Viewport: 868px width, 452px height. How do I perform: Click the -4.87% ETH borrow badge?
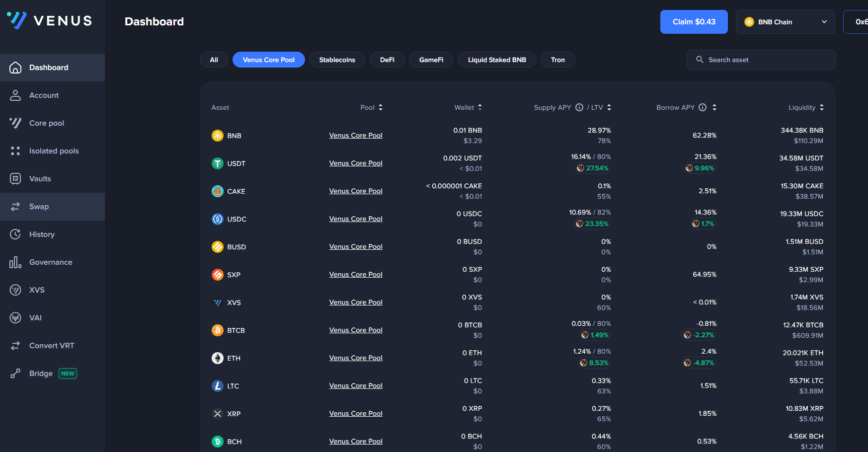coord(699,363)
